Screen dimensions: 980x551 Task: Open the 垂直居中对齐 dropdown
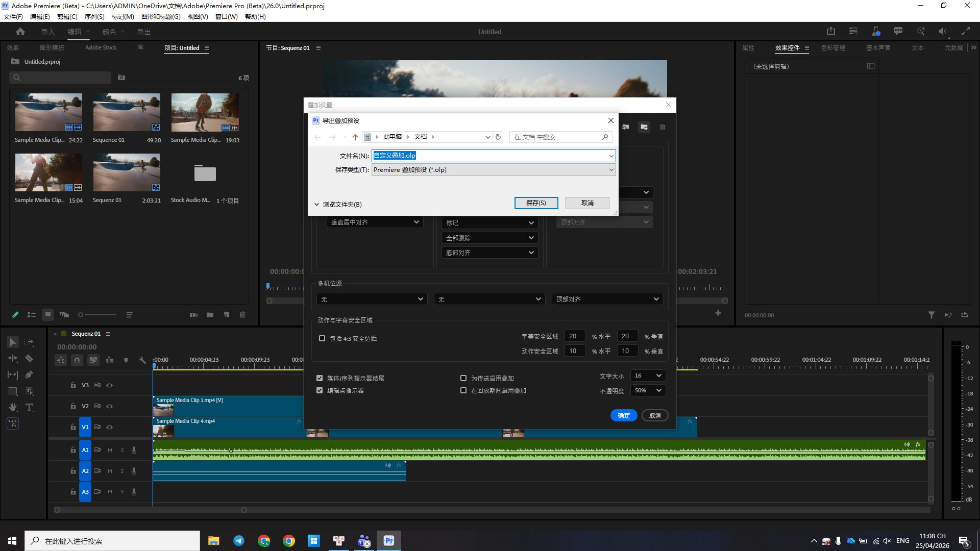[375, 222]
